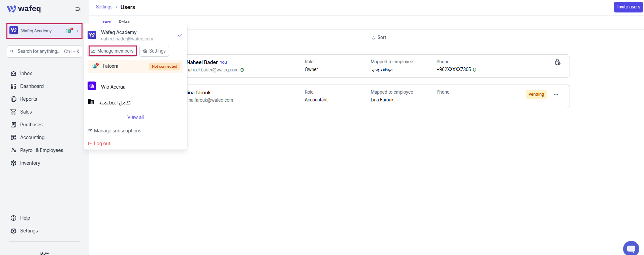Switch to the تكامل التعليمية organization
This screenshot has width=644, height=255.
click(135, 102)
